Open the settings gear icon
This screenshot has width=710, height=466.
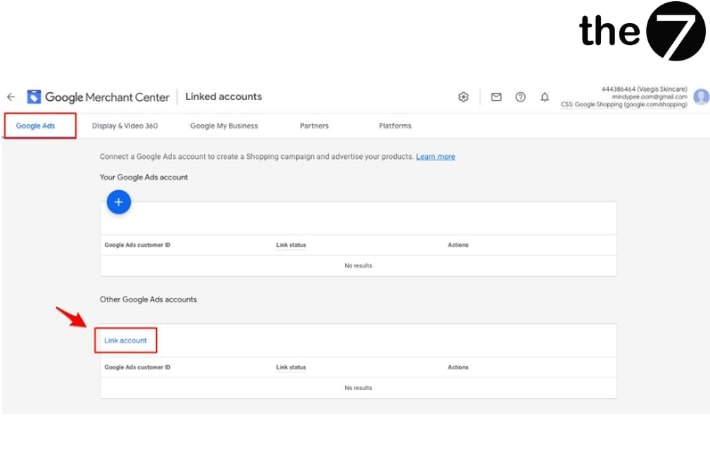point(463,97)
